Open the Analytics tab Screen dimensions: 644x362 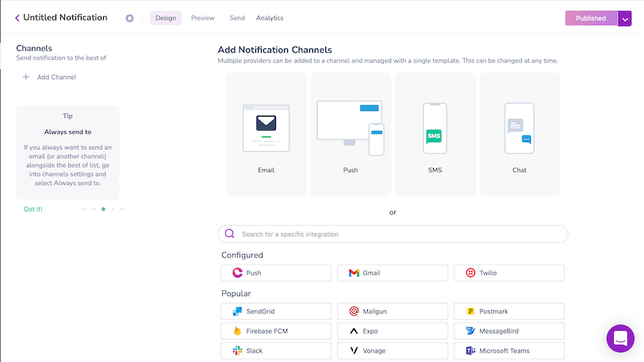pos(270,18)
